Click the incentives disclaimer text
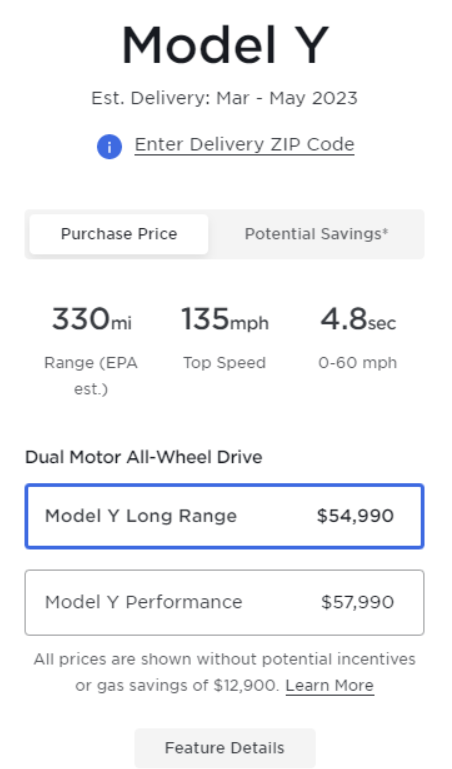 click(225, 672)
